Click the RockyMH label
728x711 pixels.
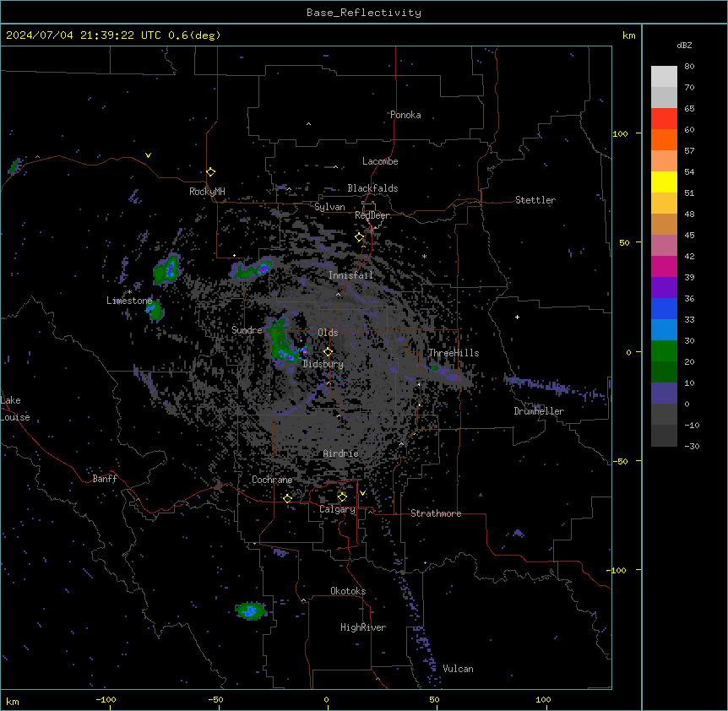(207, 191)
